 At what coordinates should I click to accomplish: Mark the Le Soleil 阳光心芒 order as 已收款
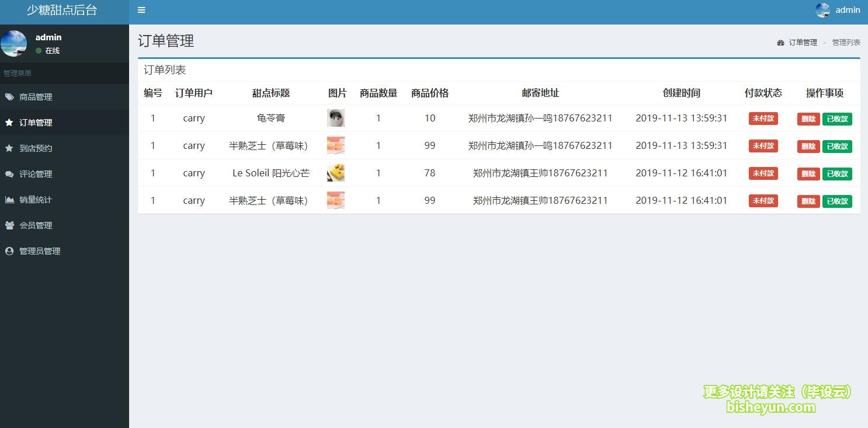pyautogui.click(x=837, y=174)
